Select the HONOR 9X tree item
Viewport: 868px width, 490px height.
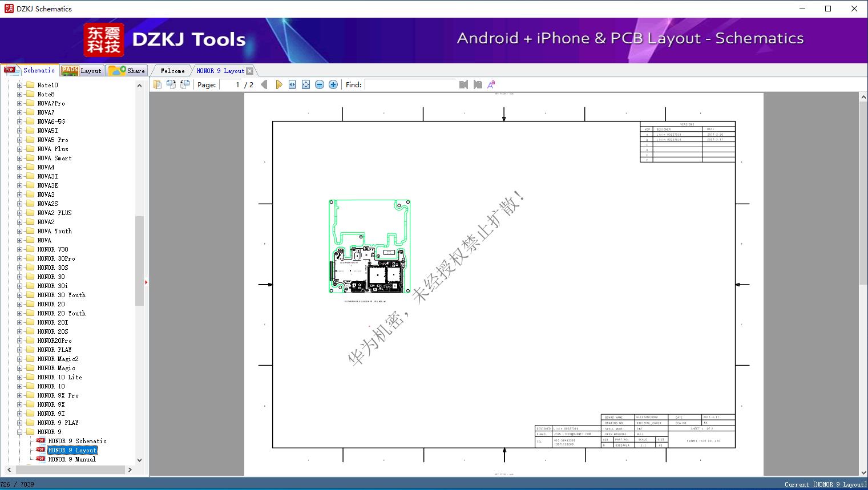point(51,404)
